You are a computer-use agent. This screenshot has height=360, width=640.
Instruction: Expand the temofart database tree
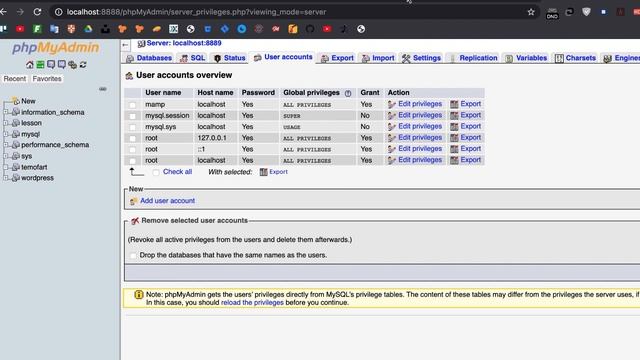pos(6,167)
